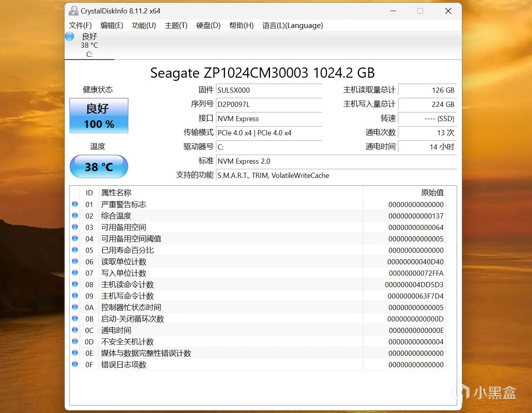The image size is (532, 413).
Task: Click the status dot for attribute 02 综合温度
Action: 75,216
